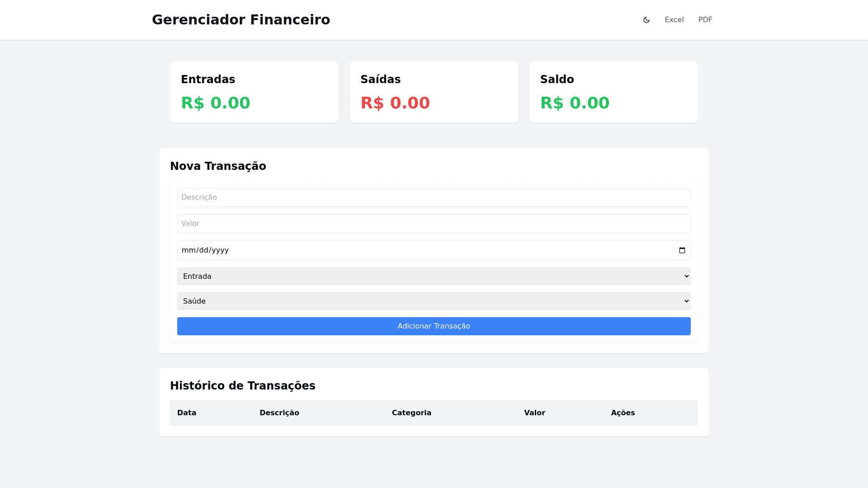Viewport: 868px width, 488px height.
Task: Click the Valor column header in the table
Action: (534, 413)
